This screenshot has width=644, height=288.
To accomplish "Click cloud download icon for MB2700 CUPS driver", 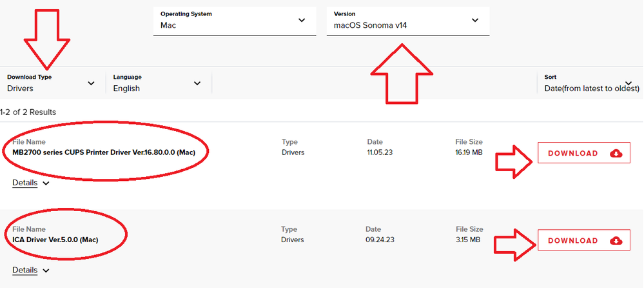I will click(616, 153).
